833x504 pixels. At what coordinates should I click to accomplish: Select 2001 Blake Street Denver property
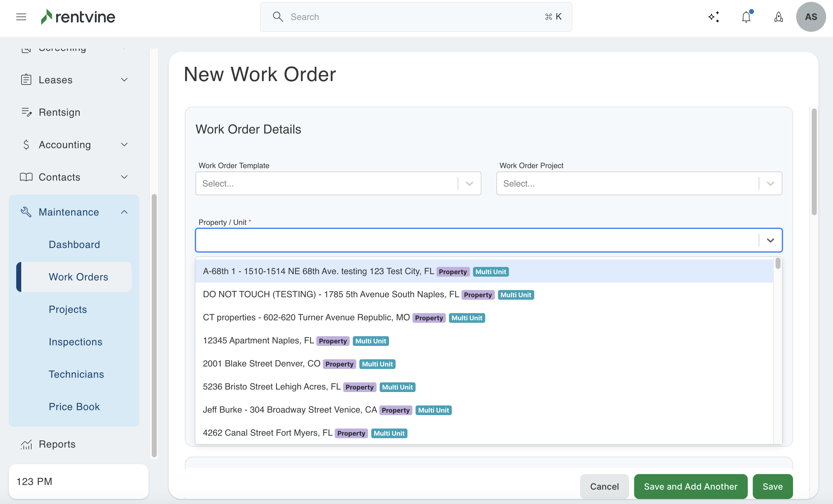(x=262, y=363)
